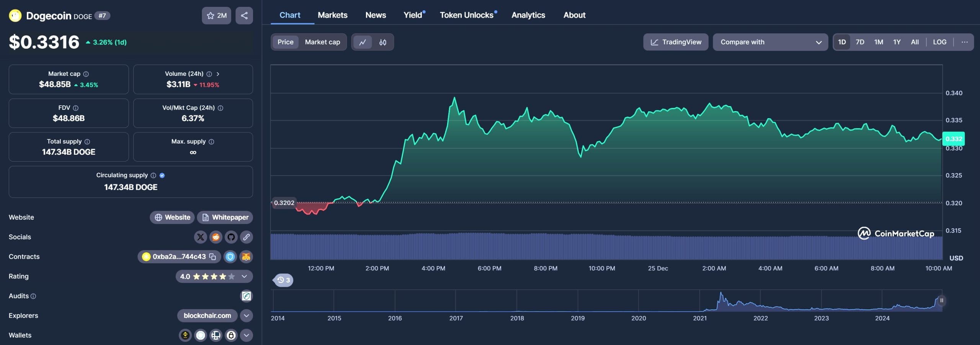Open the chart more options ellipsis
Screen dimensions: 980x345
pos(965,42)
